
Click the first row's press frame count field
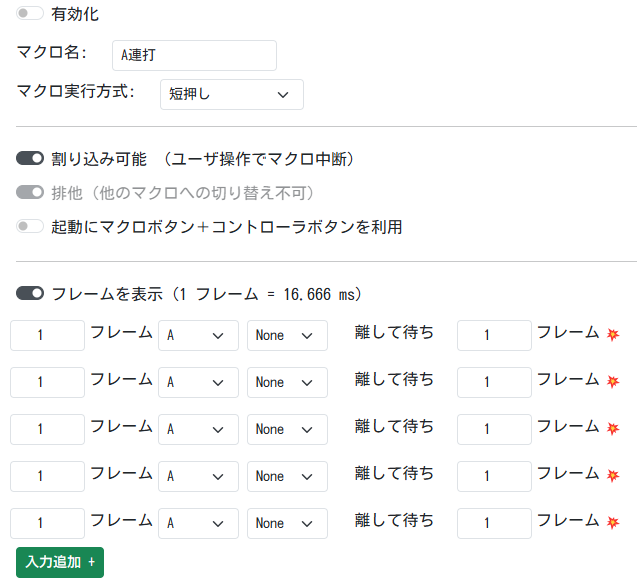[x=47, y=335]
